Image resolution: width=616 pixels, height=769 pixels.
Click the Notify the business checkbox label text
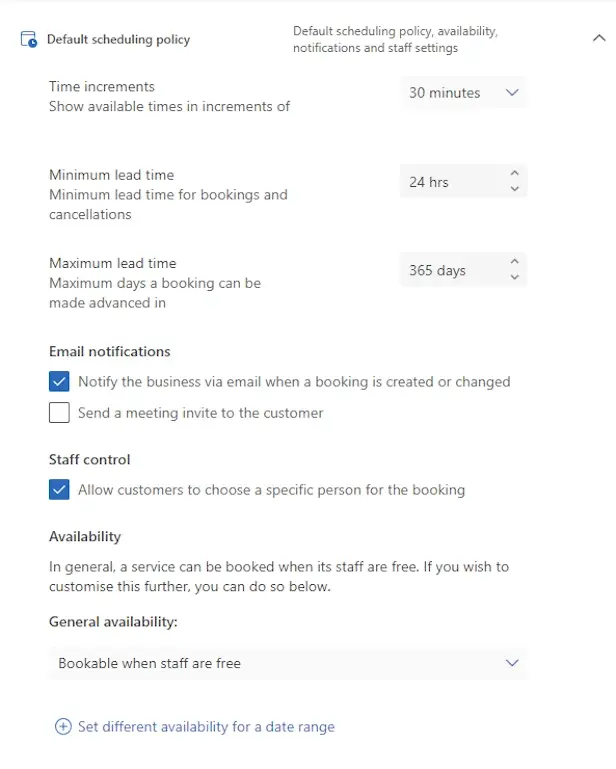pyautogui.click(x=294, y=382)
